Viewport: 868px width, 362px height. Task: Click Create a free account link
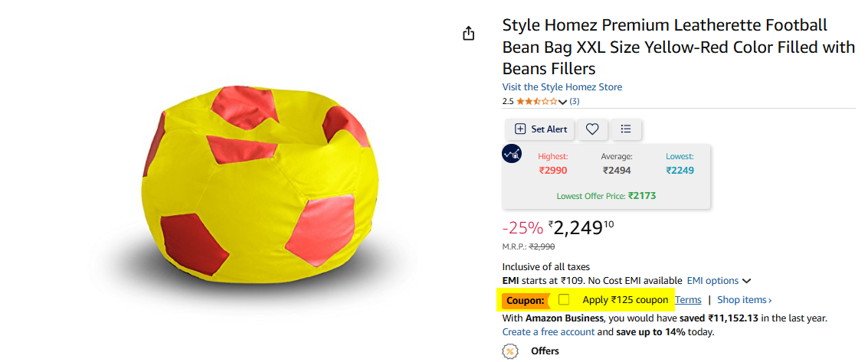[548, 332]
